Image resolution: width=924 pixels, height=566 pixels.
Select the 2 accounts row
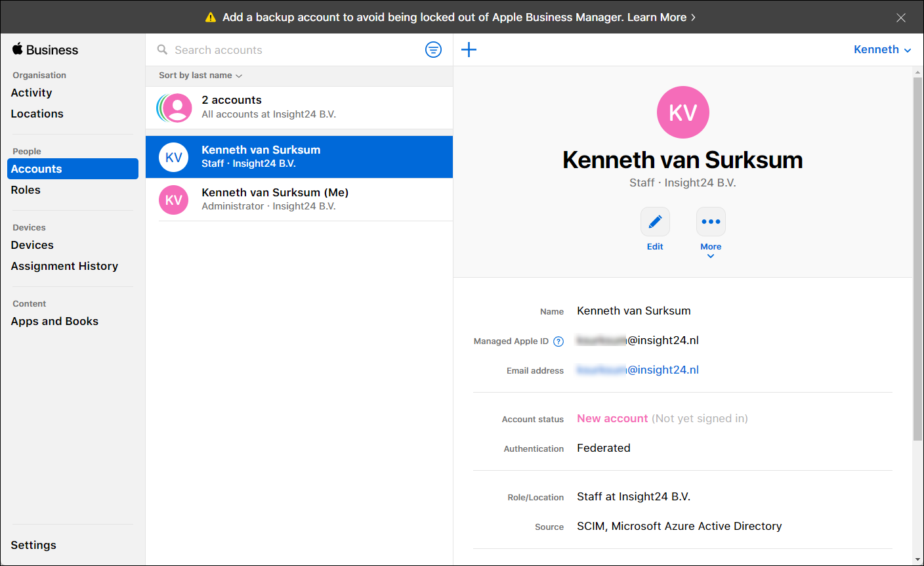pyautogui.click(x=299, y=108)
